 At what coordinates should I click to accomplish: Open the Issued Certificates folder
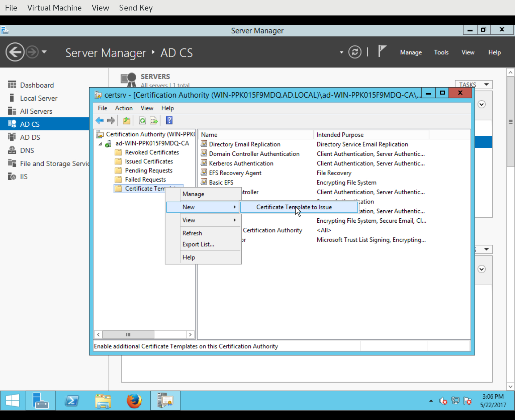149,161
